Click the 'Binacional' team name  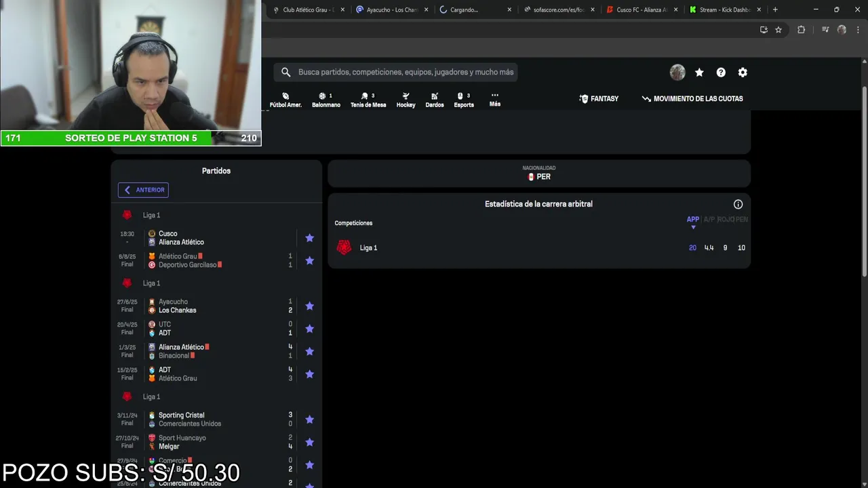174,356
